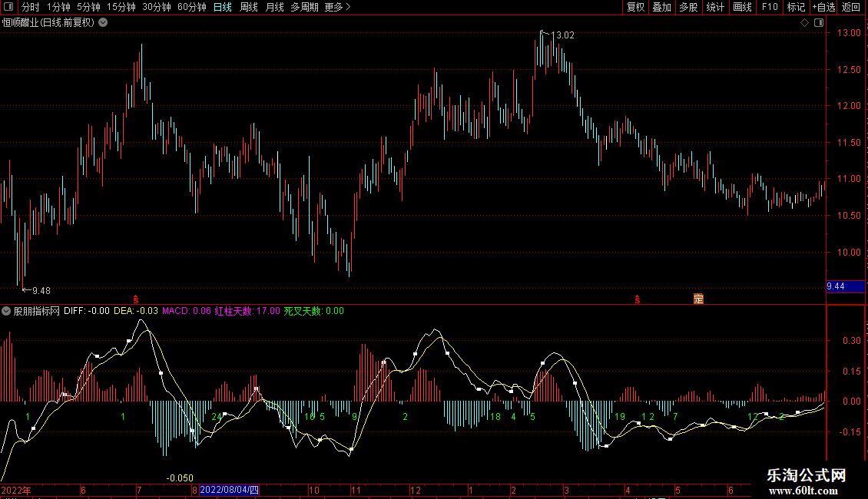Click the panel layout icon at top-left
The image size is (868, 499).
(x=8, y=7)
